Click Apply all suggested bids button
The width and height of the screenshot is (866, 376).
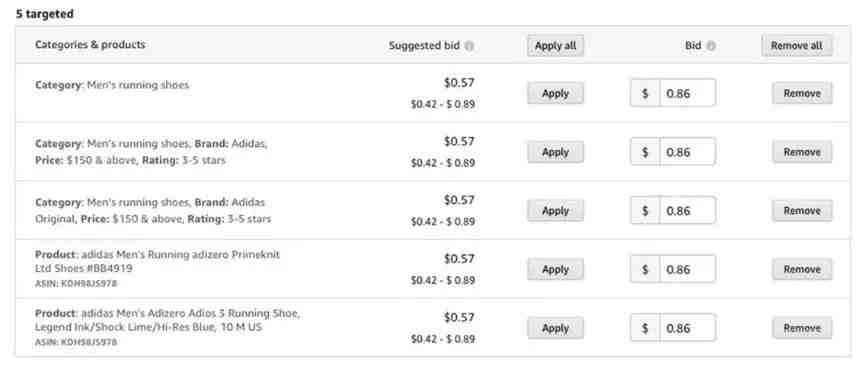click(x=555, y=46)
